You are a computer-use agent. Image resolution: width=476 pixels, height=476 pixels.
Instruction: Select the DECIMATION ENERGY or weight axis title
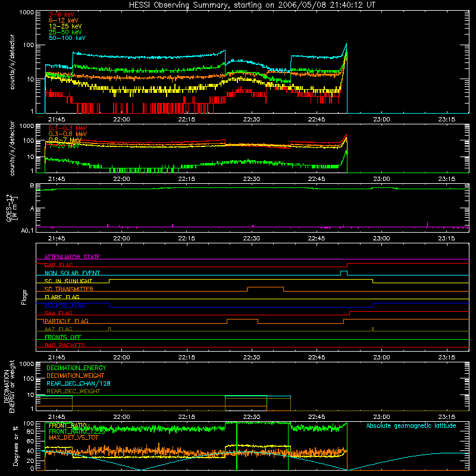click(9, 386)
